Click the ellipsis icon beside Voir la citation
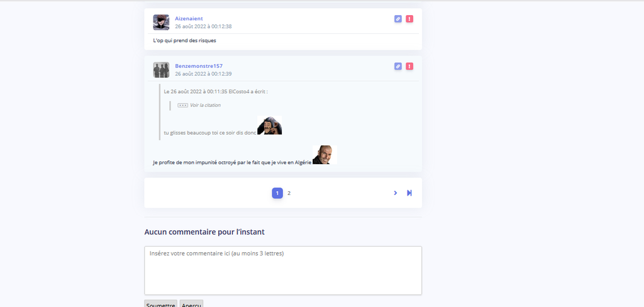Image resolution: width=644 pixels, height=307 pixels. [x=183, y=105]
